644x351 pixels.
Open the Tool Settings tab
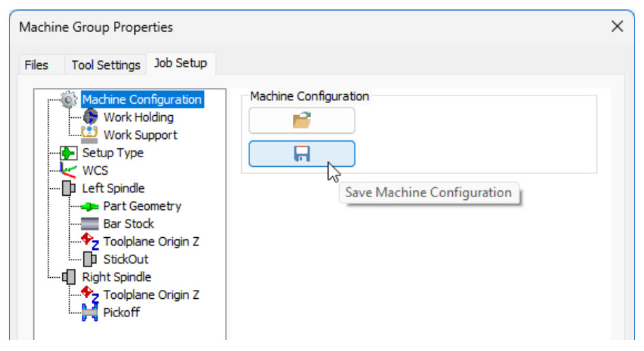[106, 65]
